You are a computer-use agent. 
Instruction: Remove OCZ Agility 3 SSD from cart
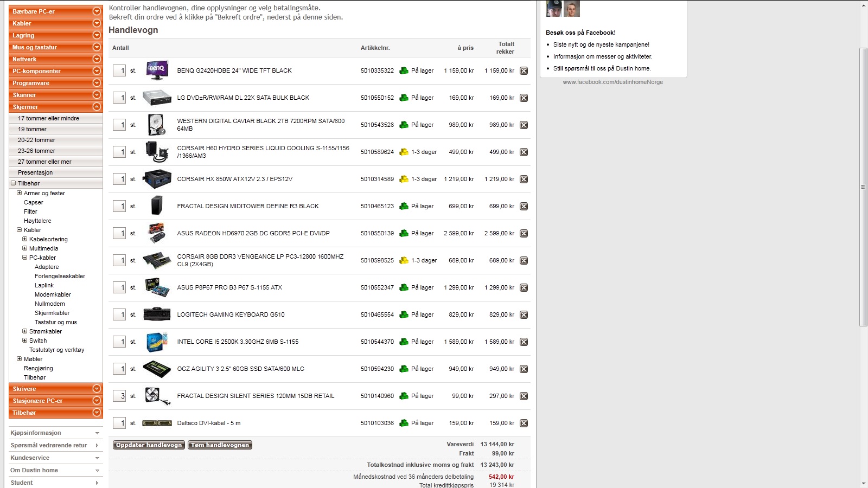[524, 369]
